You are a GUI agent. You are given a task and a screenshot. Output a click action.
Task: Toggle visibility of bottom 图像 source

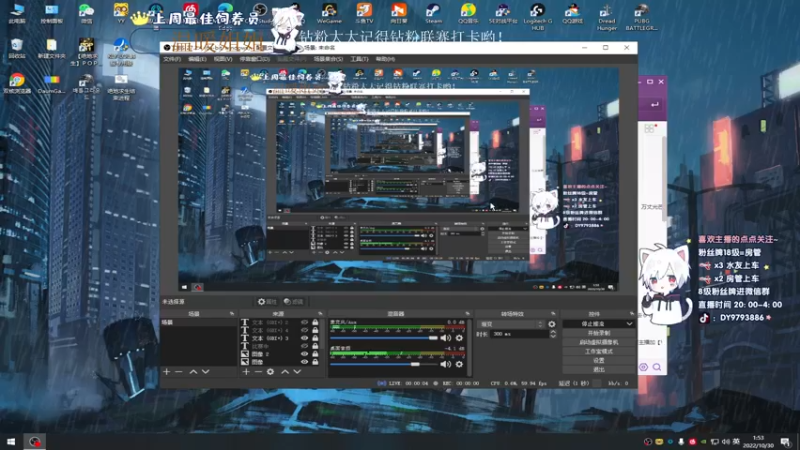pyautogui.click(x=305, y=362)
